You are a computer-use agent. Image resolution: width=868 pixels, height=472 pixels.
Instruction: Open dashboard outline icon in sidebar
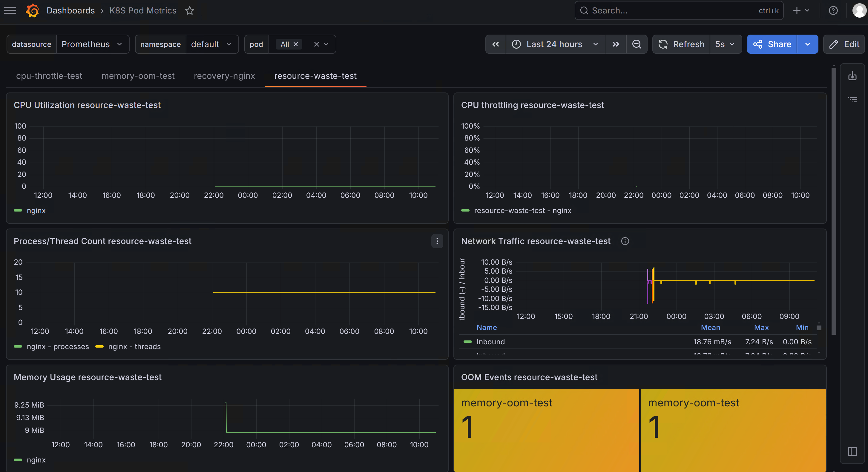(852, 100)
